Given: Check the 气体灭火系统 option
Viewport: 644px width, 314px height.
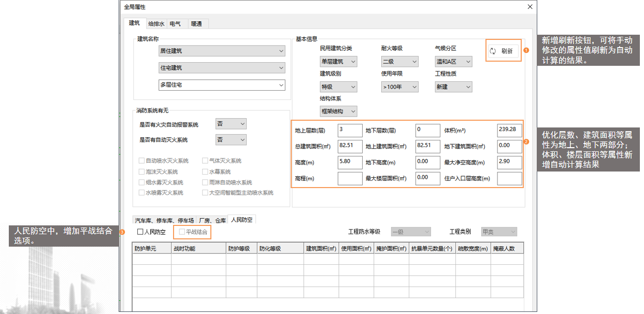Looking at the screenshot, I should pos(205,161).
